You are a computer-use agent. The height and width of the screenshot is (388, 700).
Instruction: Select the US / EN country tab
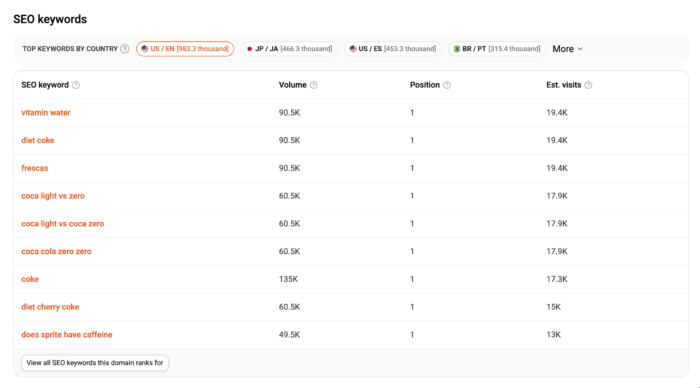pyautogui.click(x=185, y=49)
